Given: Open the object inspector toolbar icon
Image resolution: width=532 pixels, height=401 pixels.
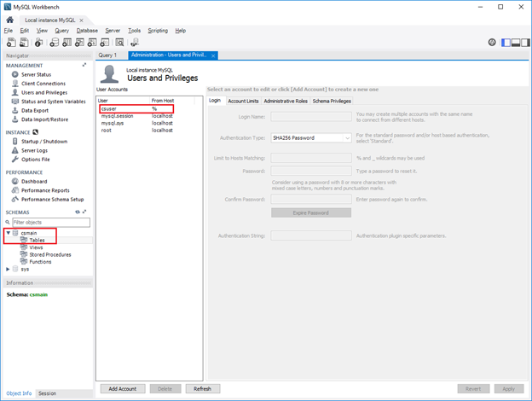Looking at the screenshot, I should pyautogui.click(x=38, y=43).
